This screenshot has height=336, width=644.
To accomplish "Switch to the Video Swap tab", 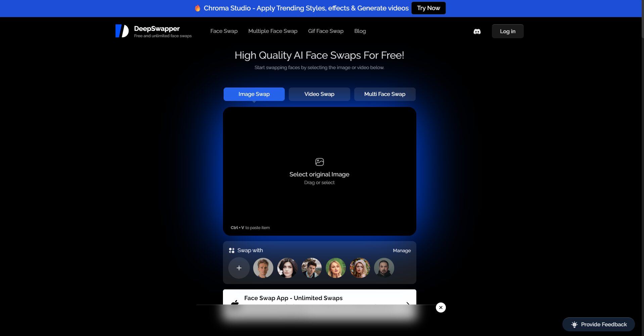I will point(319,94).
